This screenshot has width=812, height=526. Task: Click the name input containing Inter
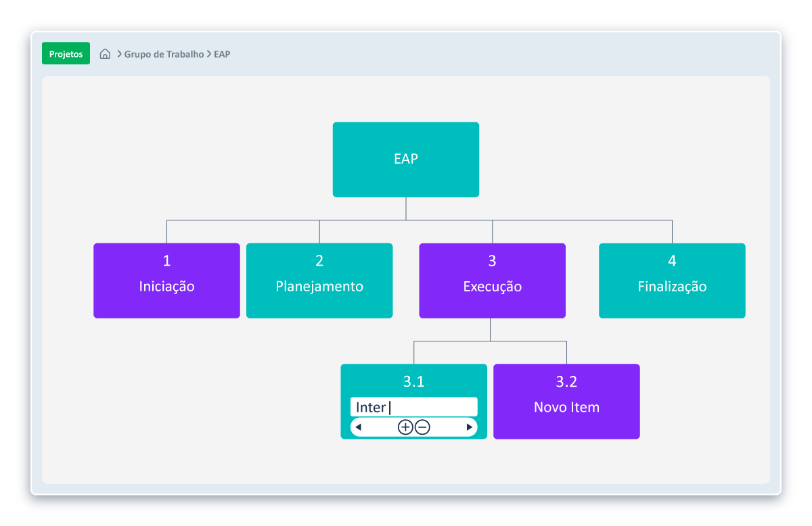[x=414, y=407]
